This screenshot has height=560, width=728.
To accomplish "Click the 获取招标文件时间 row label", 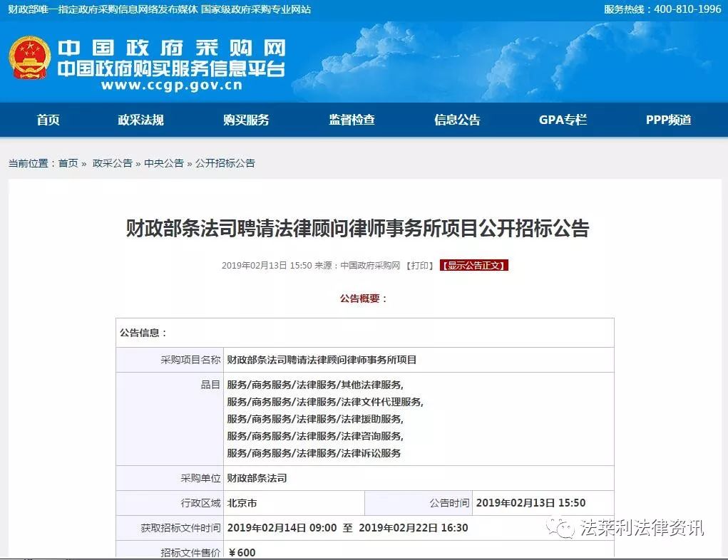I will (x=180, y=528).
